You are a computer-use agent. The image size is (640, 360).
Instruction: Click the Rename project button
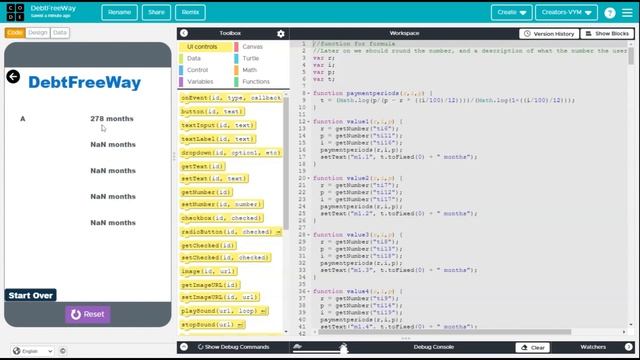120,12
